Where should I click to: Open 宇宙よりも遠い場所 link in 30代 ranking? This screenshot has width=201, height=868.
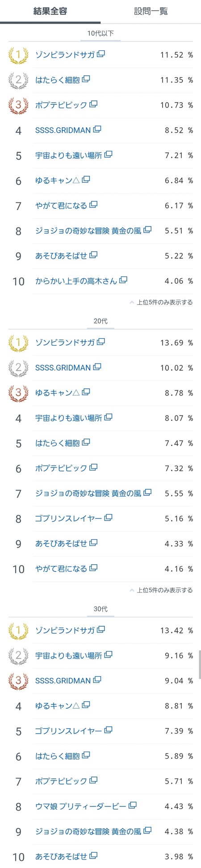click(x=69, y=655)
